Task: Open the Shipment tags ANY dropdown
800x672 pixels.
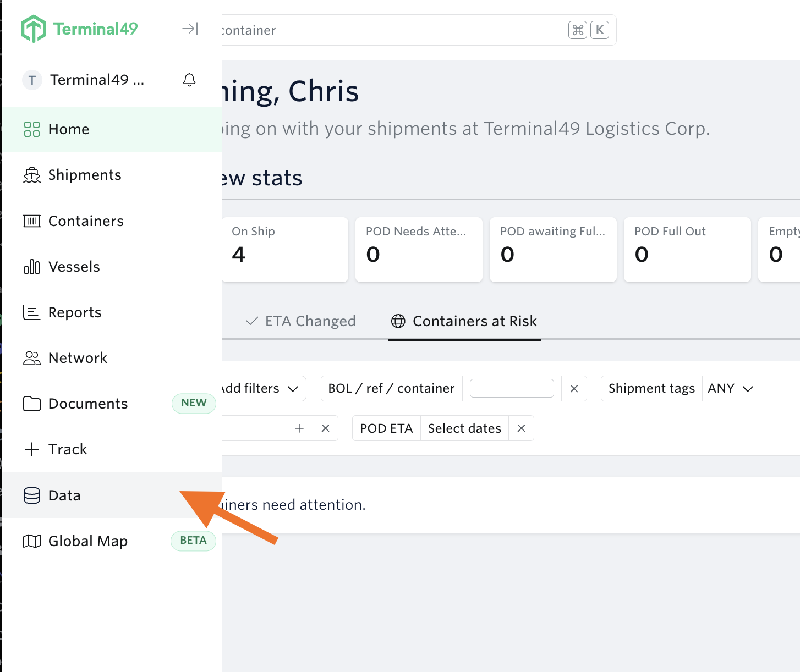Action: click(x=730, y=388)
